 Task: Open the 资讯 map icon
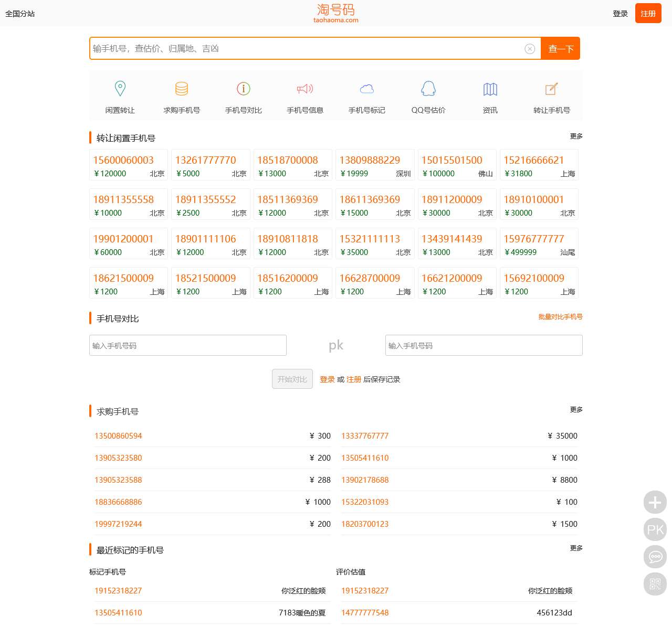tap(490, 89)
